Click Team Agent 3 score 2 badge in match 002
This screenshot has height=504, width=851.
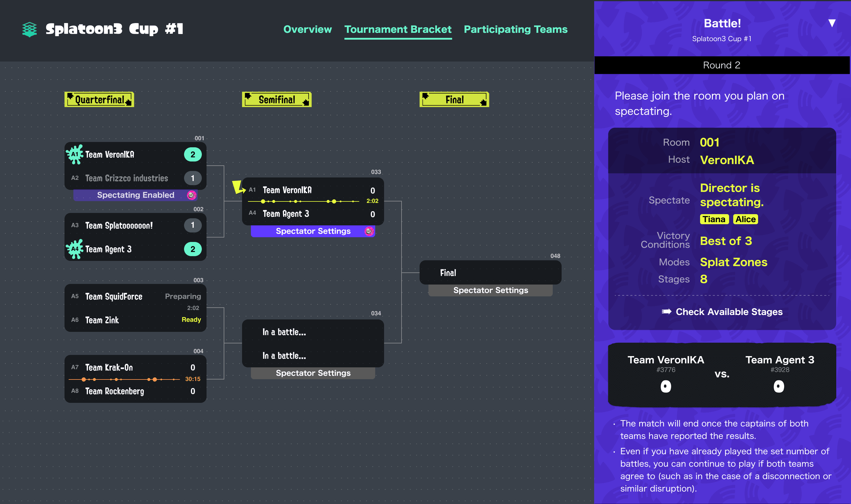click(193, 249)
